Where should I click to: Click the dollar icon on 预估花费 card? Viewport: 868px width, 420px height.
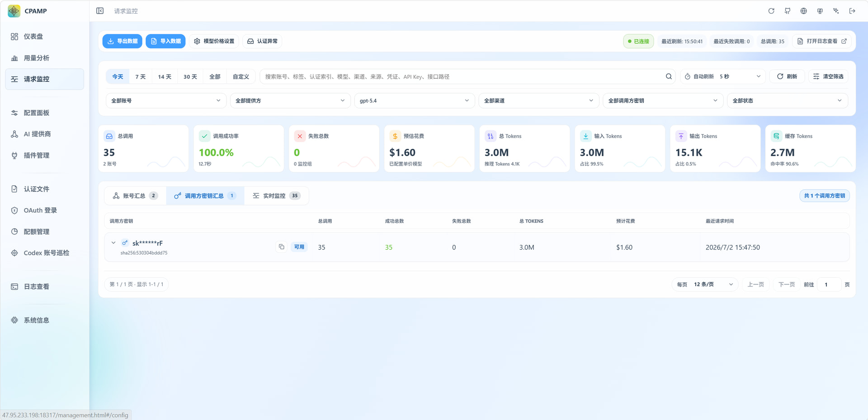tap(395, 136)
